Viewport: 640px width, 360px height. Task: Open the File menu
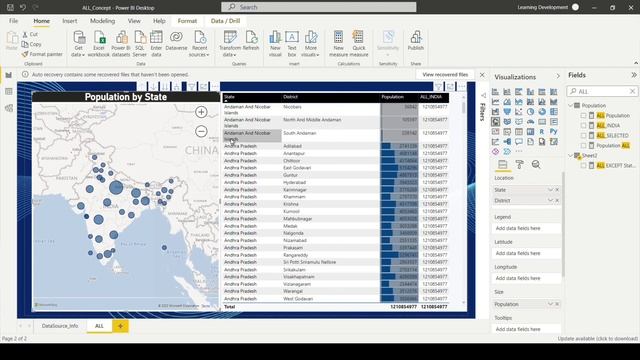point(13,21)
